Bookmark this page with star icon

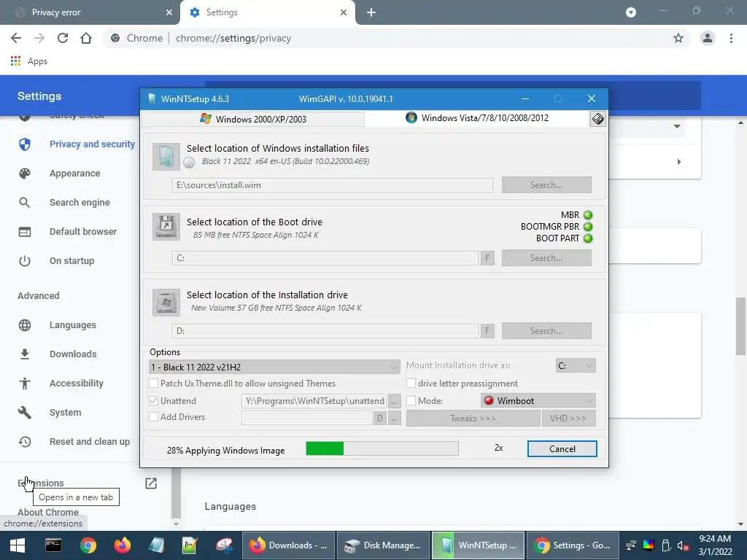pyautogui.click(x=678, y=38)
